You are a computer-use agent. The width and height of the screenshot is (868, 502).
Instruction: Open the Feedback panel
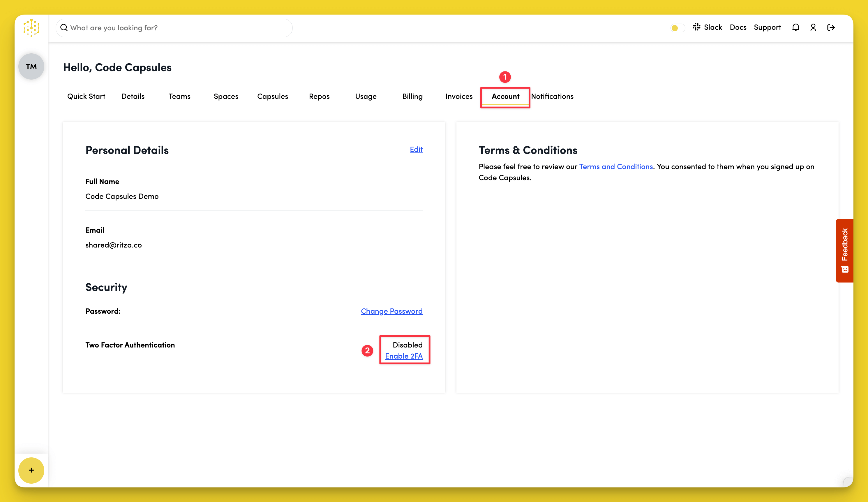[844, 250]
